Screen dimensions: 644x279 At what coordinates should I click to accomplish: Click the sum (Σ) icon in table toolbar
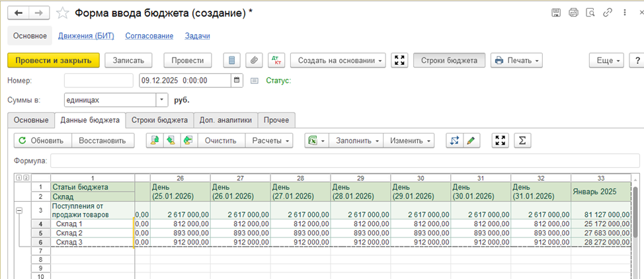click(x=522, y=140)
